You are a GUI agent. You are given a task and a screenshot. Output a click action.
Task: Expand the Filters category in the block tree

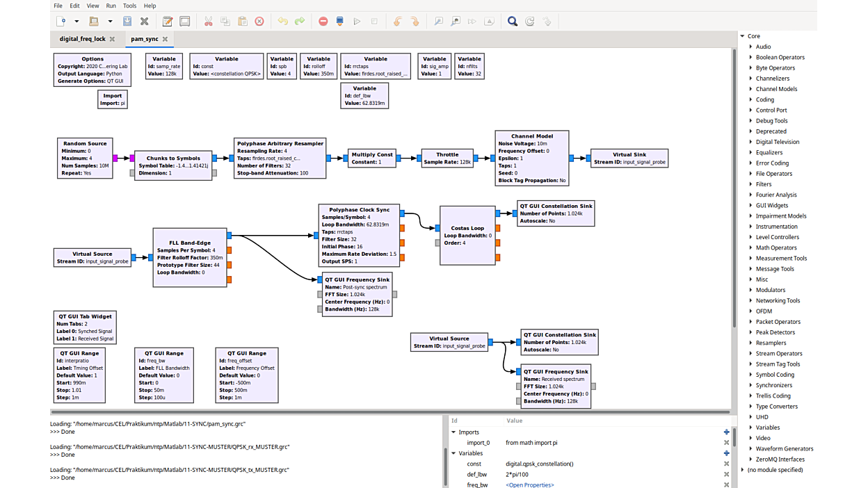(x=751, y=184)
